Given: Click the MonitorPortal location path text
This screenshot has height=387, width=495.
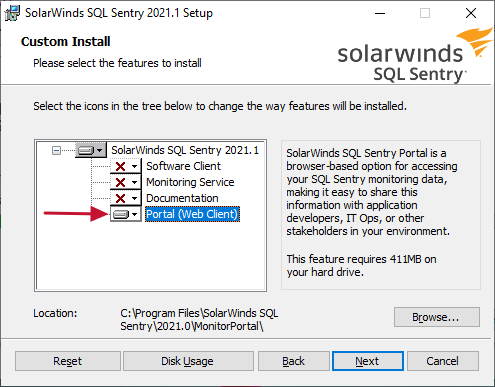Looking at the screenshot, I should coord(199,319).
